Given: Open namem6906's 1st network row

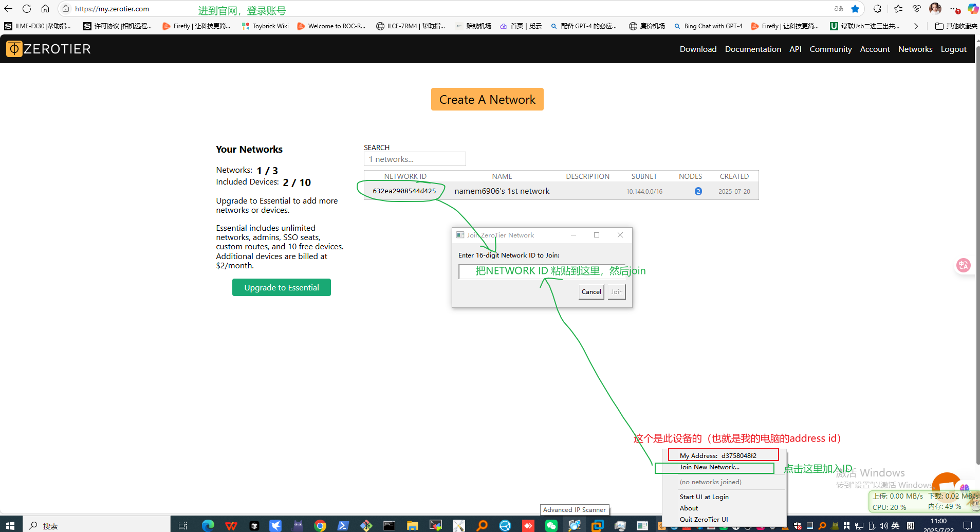Looking at the screenshot, I should 561,191.
